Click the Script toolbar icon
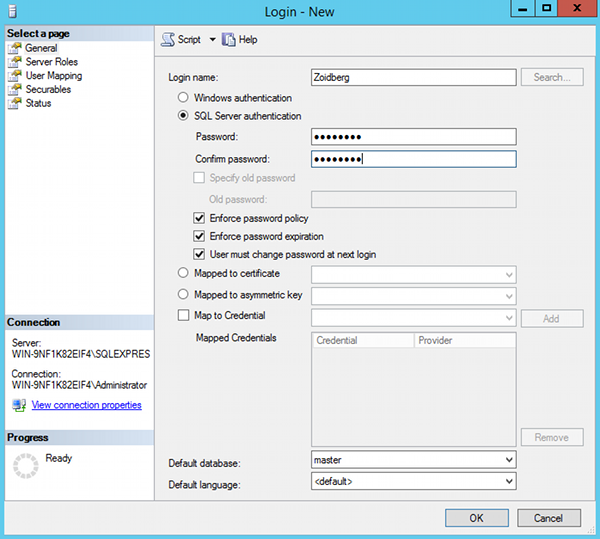Screen dimensions: 600x539 (168, 39)
